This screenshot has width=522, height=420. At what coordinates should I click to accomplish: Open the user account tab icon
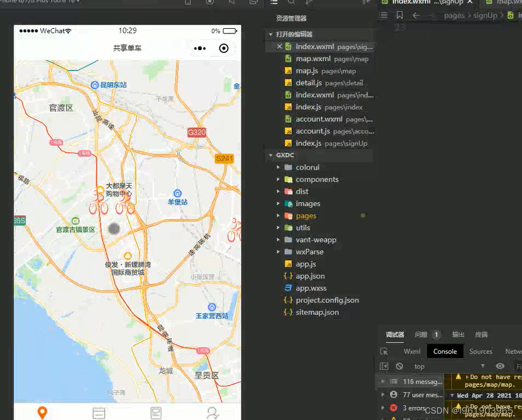[212, 413]
